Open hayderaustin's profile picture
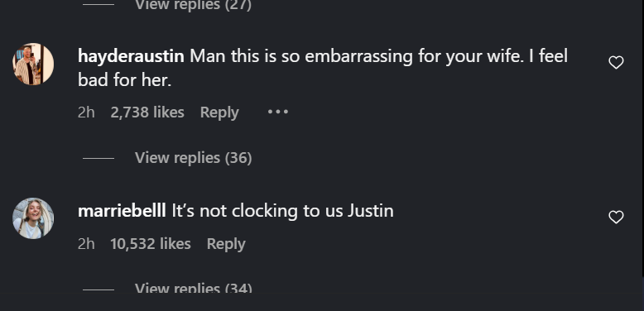 [x=33, y=64]
